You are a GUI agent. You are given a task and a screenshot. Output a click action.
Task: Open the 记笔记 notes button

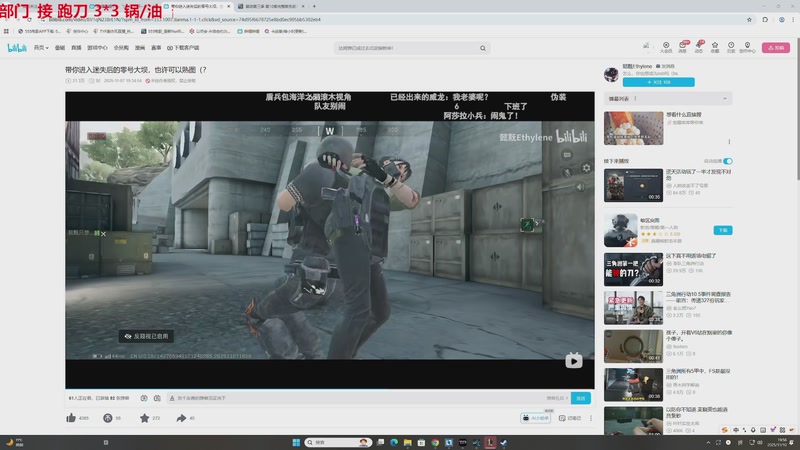570,418
